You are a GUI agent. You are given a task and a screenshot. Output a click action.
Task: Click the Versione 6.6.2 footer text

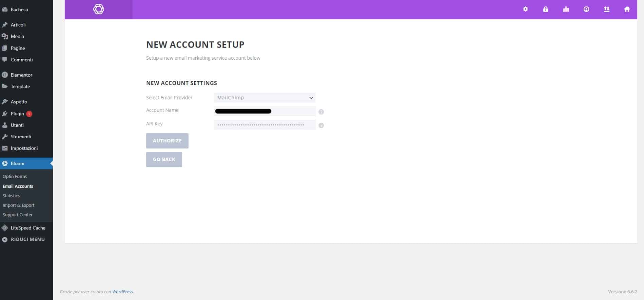click(623, 292)
